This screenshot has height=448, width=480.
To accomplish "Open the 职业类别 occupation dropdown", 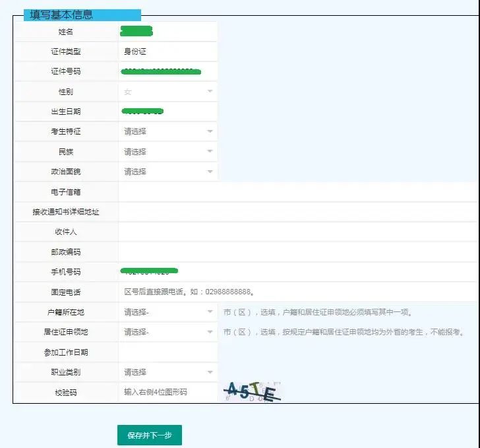I will (x=167, y=372).
